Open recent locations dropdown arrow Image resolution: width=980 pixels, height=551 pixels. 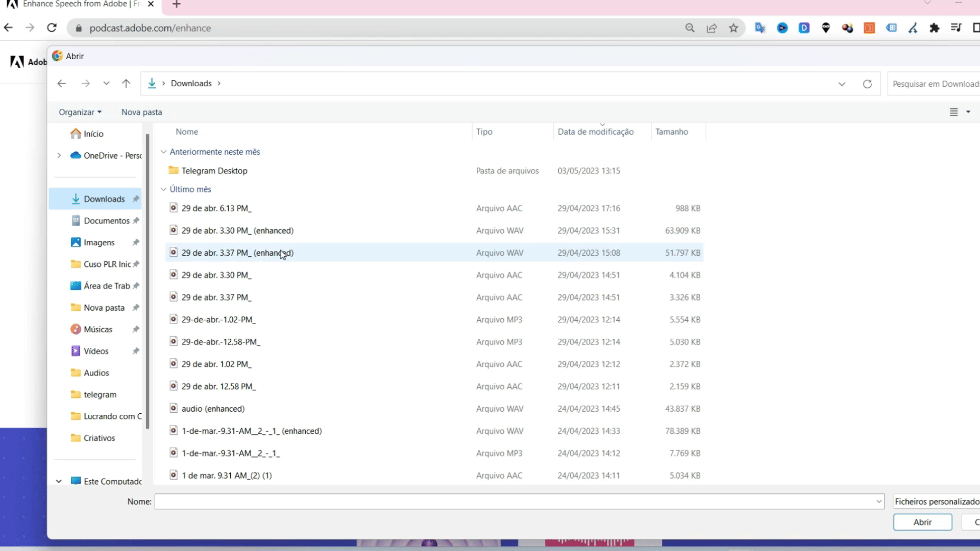click(106, 83)
